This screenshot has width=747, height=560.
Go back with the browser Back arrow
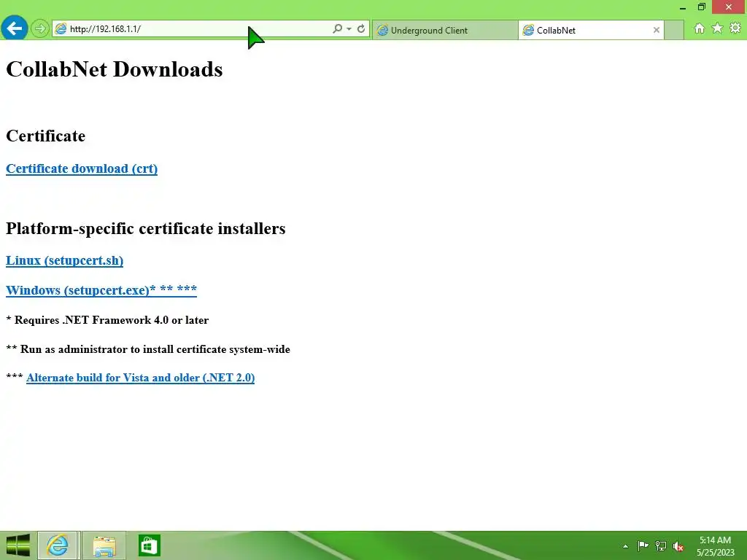click(14, 28)
